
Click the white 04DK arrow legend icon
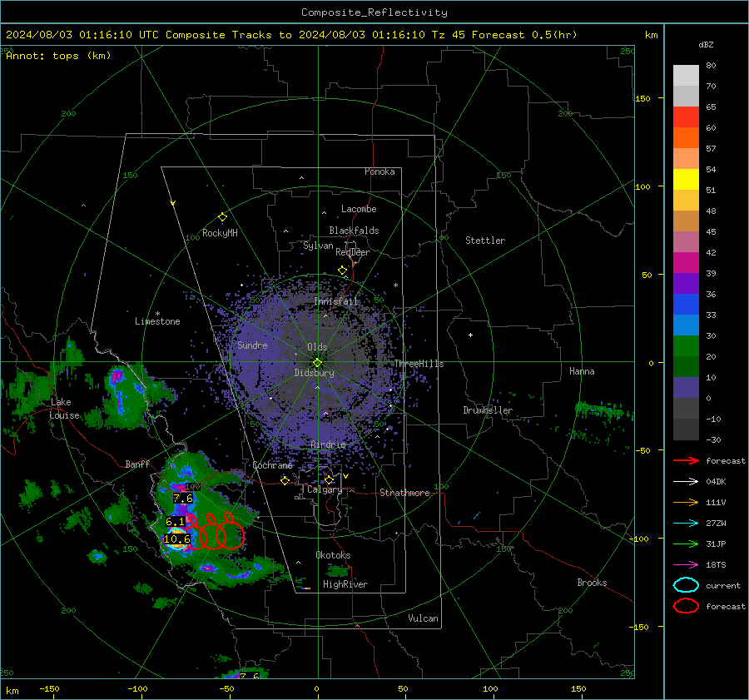coord(686,481)
